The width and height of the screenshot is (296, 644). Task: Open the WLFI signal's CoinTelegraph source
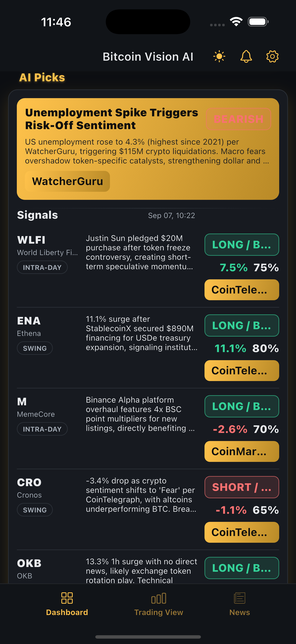[x=242, y=290]
